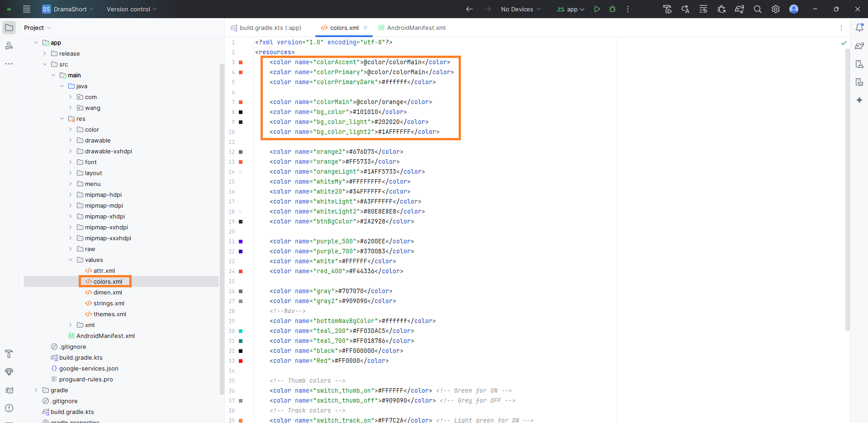This screenshot has height=423, width=868.
Task: Switch to build.gradle.kts (:app) tab
Action: (266, 28)
